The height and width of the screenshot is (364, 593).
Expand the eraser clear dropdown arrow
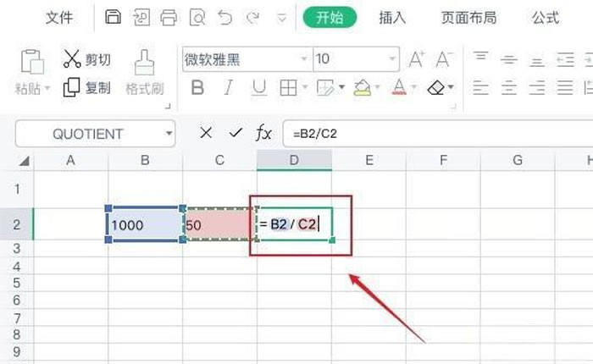(x=451, y=87)
